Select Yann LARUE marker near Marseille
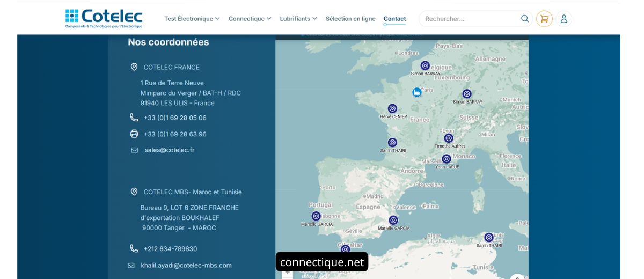644x279 pixels. [447, 159]
